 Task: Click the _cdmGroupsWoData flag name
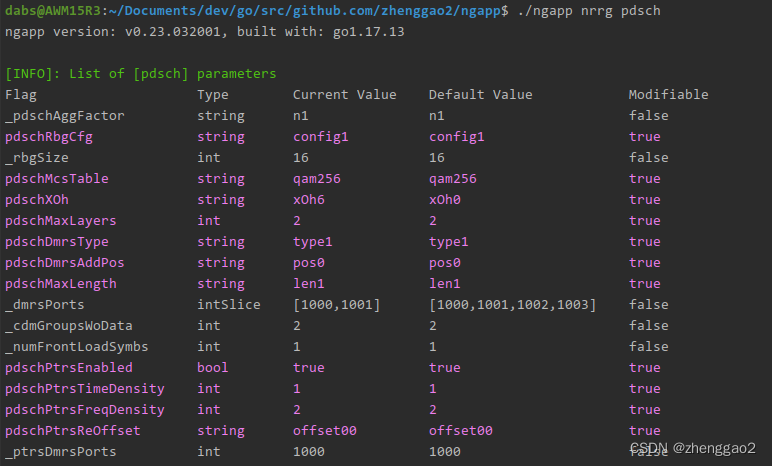(x=68, y=326)
